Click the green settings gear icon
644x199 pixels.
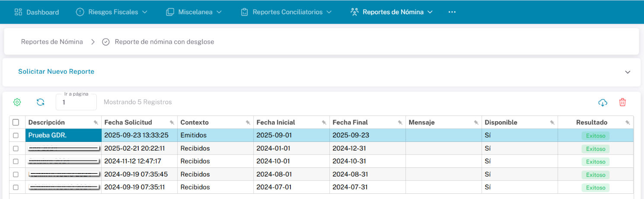coord(17,102)
